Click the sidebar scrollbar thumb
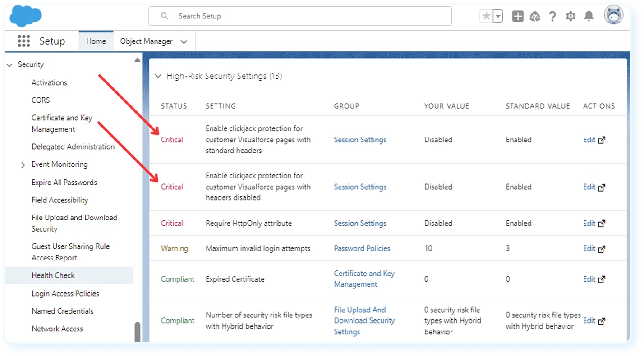Image resolution: width=644 pixels, height=356 pixels. (138, 332)
